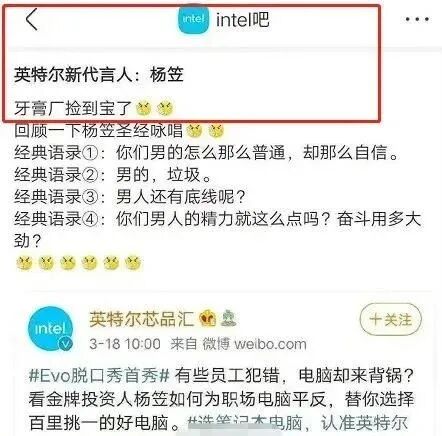Image resolution: width=442 pixels, height=436 pixels.
Task: Click the post title 英特尔新代言人：杨笠
Action: click(99, 74)
